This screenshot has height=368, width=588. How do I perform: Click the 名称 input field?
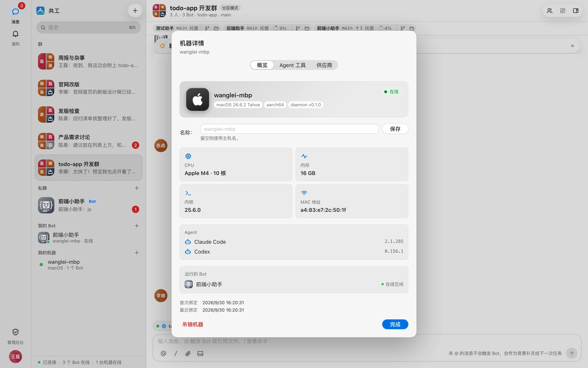click(x=289, y=129)
